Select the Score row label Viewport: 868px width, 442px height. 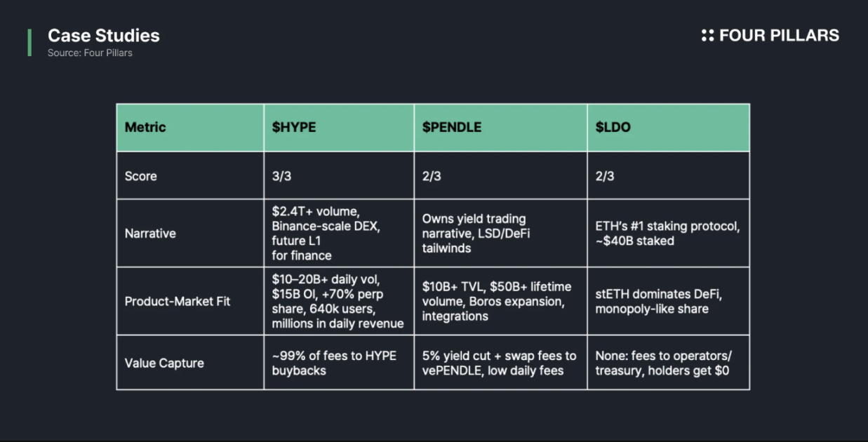pyautogui.click(x=141, y=176)
